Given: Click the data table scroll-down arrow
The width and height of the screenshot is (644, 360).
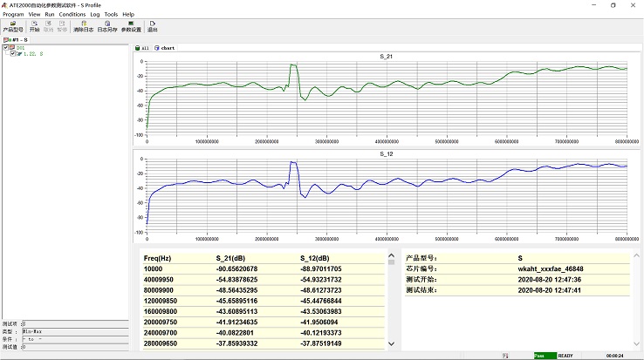Looking at the screenshot, I should [x=392, y=344].
